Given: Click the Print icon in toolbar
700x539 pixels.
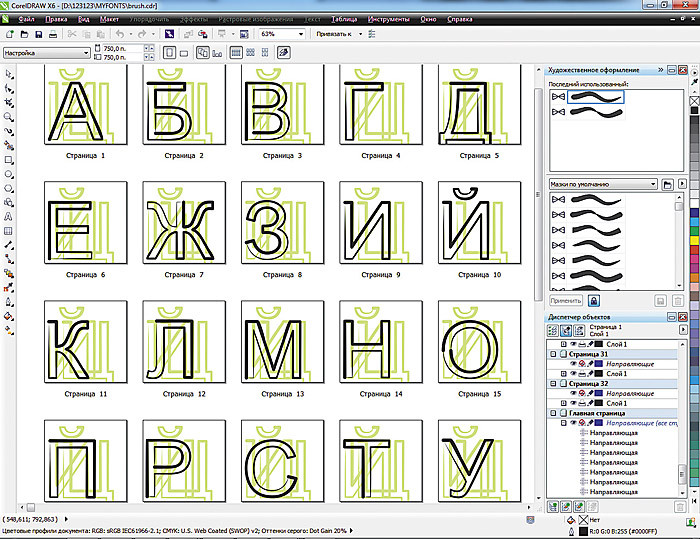Looking at the screenshot, I should pyautogui.click(x=53, y=34).
